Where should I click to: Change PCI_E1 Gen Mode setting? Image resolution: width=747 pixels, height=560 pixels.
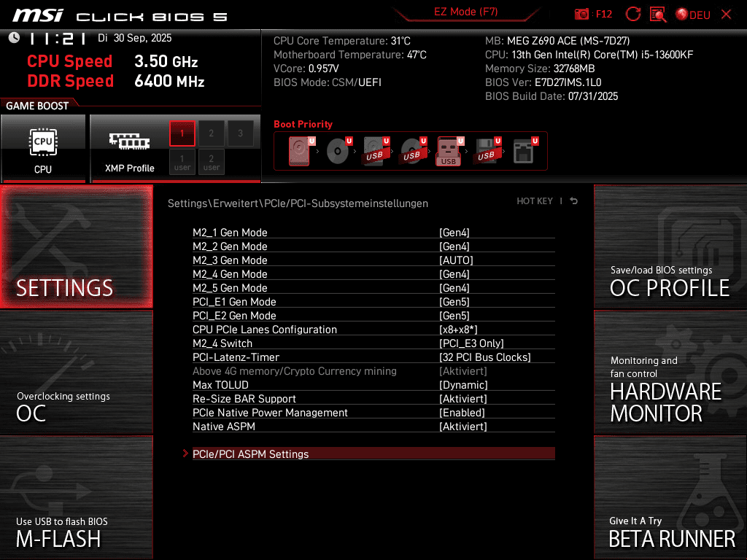pyautogui.click(x=373, y=301)
